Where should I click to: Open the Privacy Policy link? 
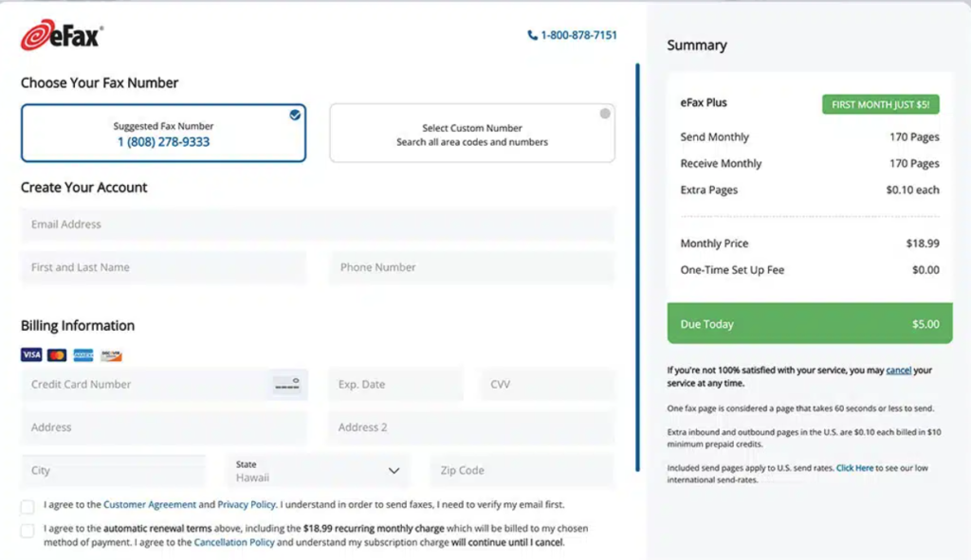[x=246, y=505]
